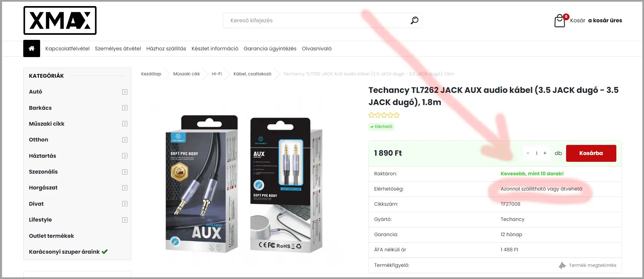This screenshot has height=279, width=644.
Task: Click the magnifier search icon
Action: coord(414,20)
